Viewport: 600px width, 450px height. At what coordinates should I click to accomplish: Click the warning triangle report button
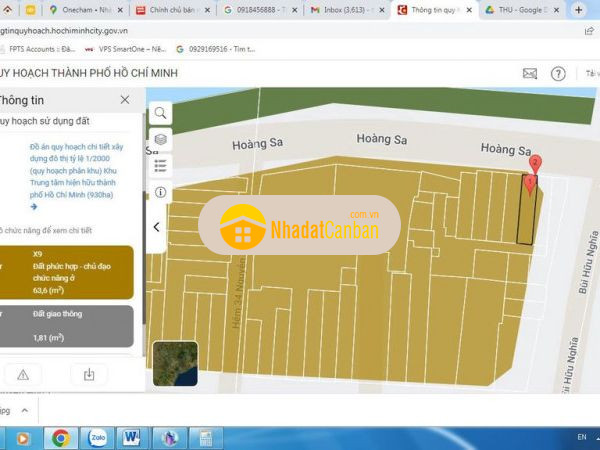[23, 374]
